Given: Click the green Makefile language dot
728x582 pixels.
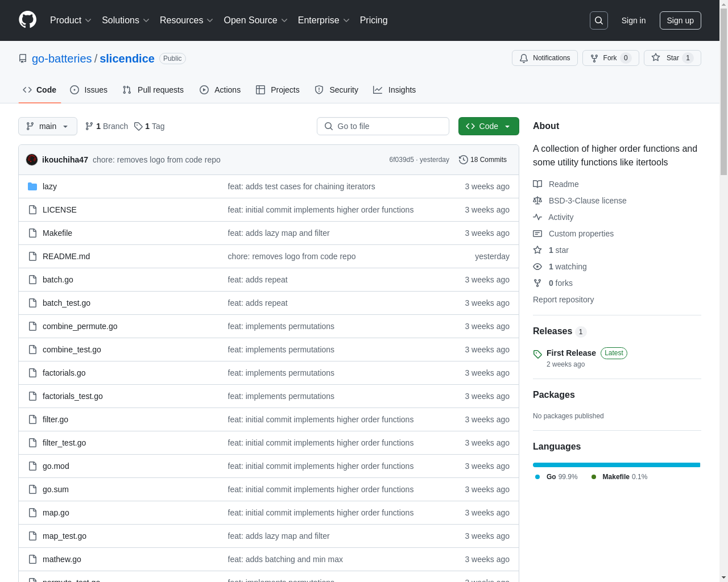Looking at the screenshot, I should tap(594, 477).
